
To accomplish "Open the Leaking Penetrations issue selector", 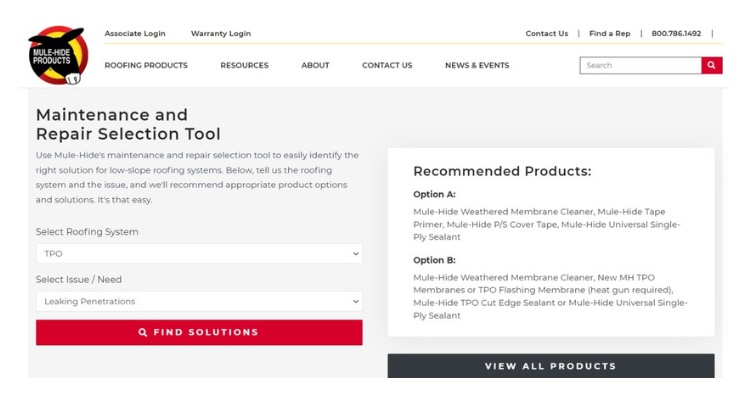I will (199, 301).
